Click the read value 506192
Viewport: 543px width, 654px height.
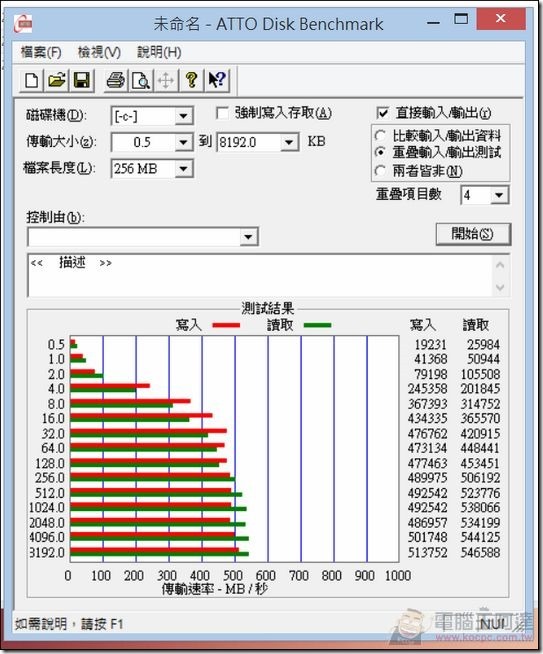click(480, 478)
